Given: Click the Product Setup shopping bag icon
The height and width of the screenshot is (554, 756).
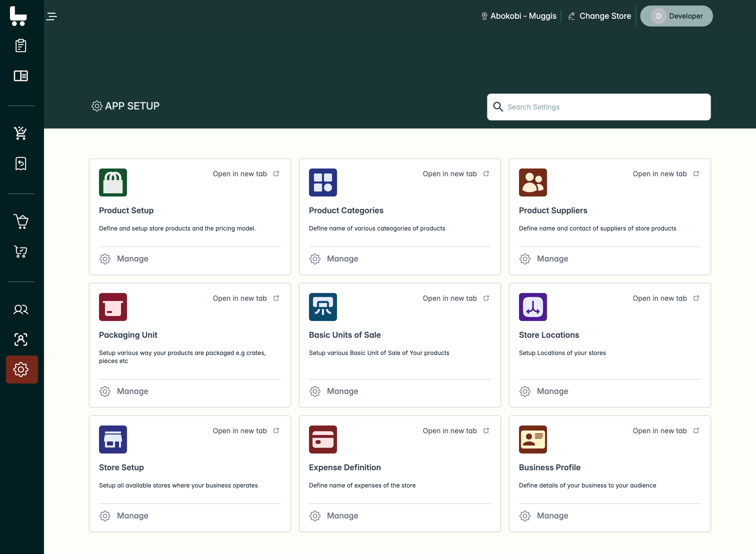Looking at the screenshot, I should [x=113, y=182].
